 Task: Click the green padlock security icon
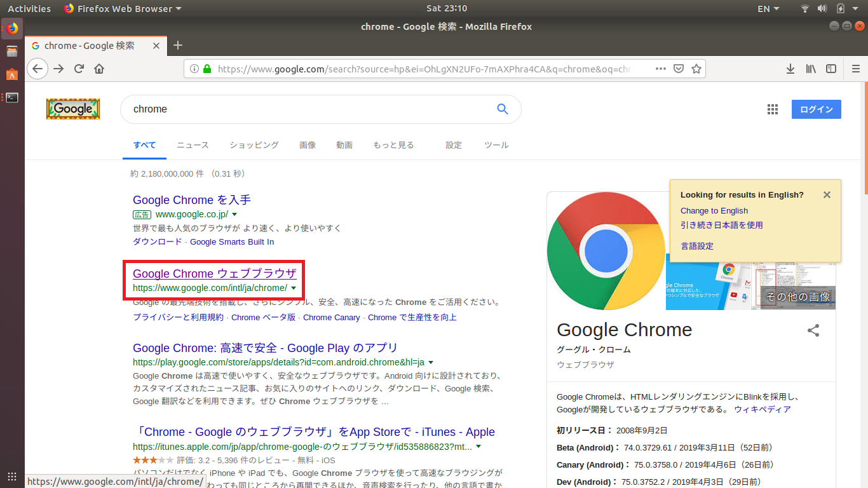pos(207,69)
